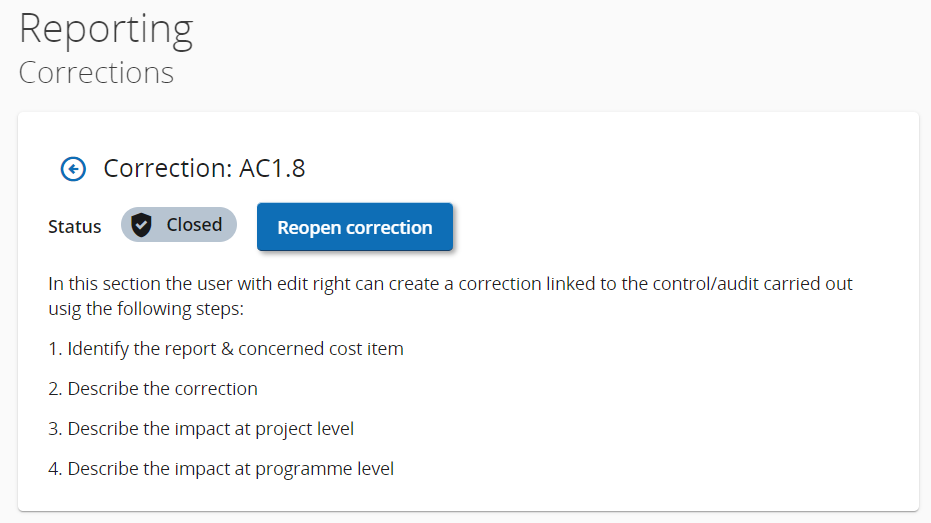
Task: Click step 1 'Identify the report'
Action: pyautogui.click(x=150, y=349)
